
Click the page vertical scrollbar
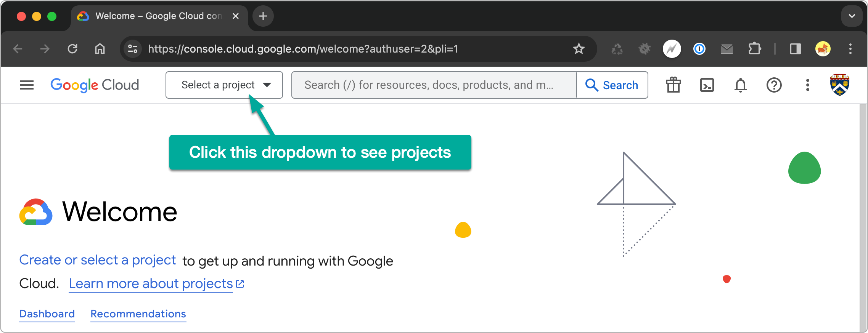(863, 218)
